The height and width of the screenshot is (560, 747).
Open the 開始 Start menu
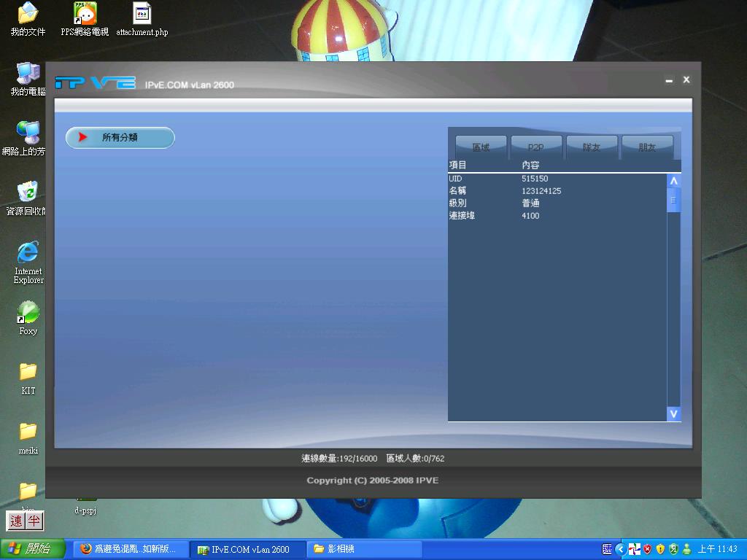coord(32,549)
